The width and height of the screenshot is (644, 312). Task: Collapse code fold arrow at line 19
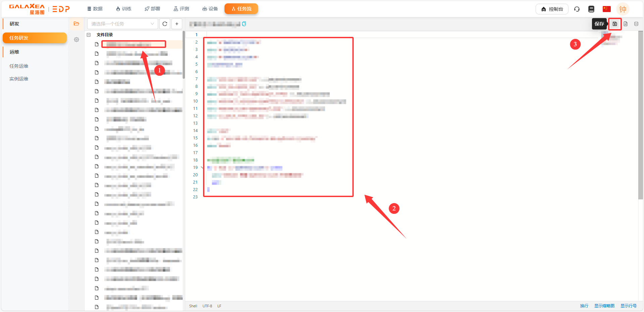(x=202, y=168)
